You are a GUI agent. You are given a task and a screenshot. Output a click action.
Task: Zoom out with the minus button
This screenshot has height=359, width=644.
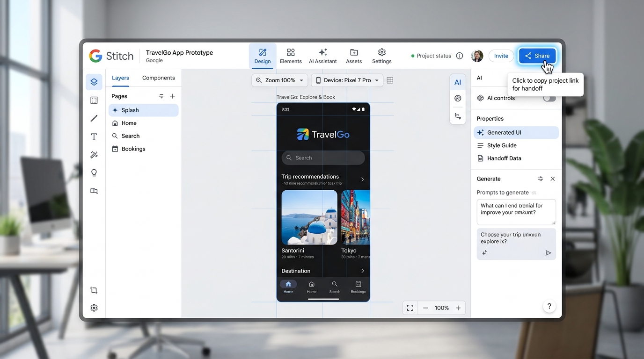[x=425, y=308]
